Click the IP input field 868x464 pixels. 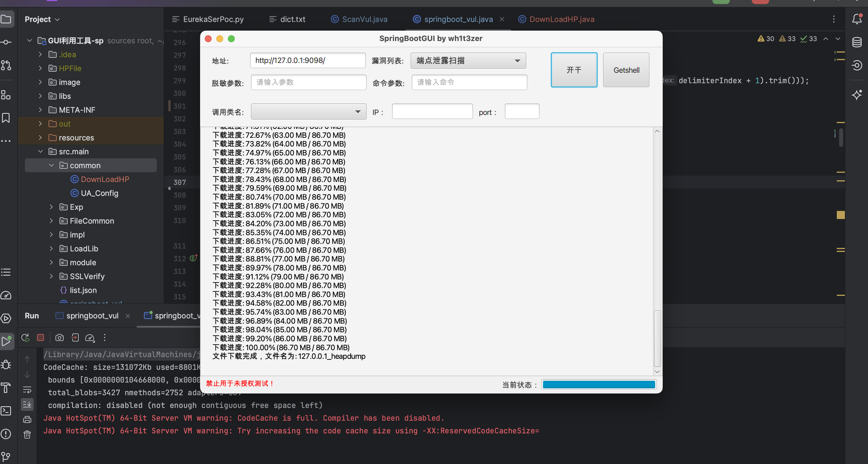(432, 112)
